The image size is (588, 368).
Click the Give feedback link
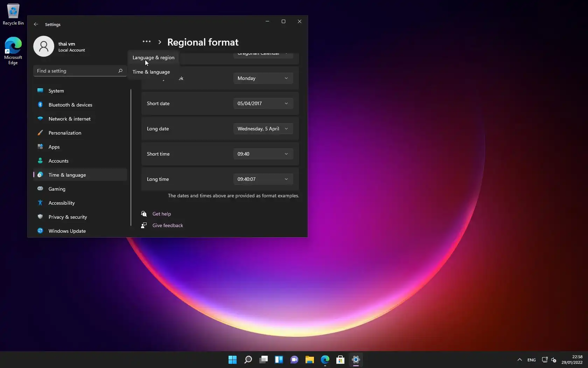pos(168,225)
